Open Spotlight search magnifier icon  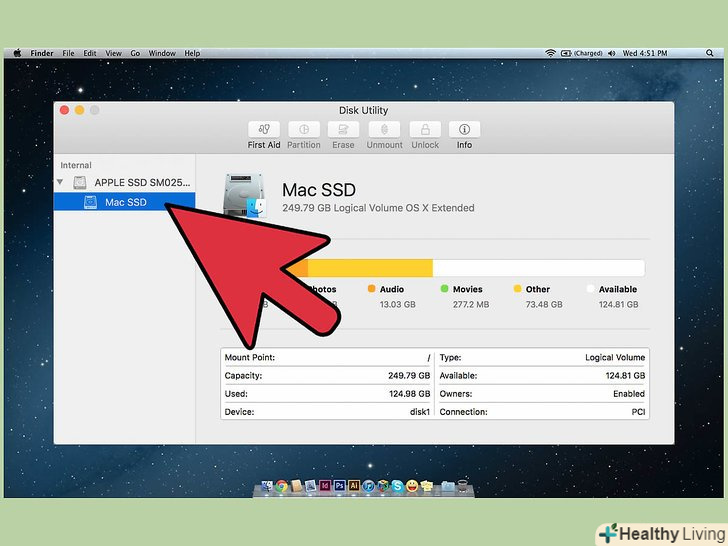point(709,53)
